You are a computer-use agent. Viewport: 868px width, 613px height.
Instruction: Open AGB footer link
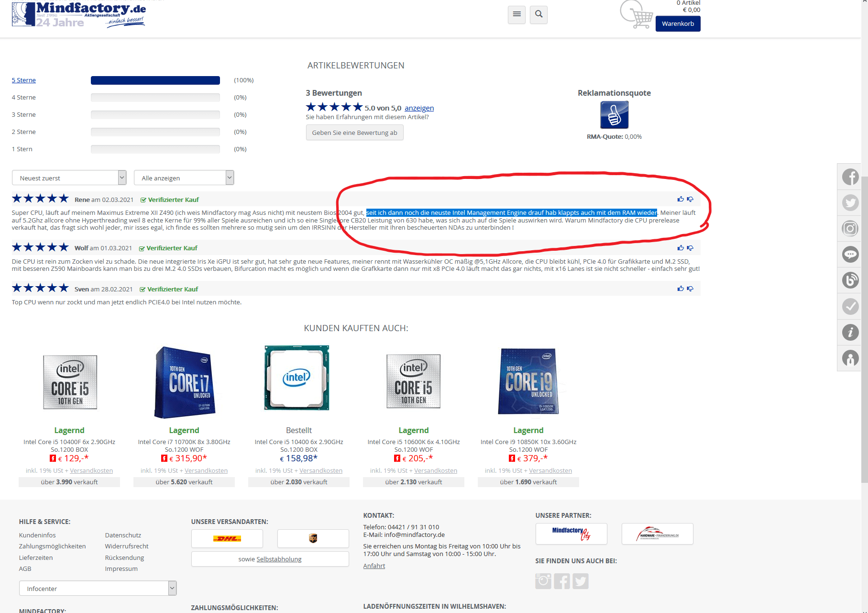(25, 568)
